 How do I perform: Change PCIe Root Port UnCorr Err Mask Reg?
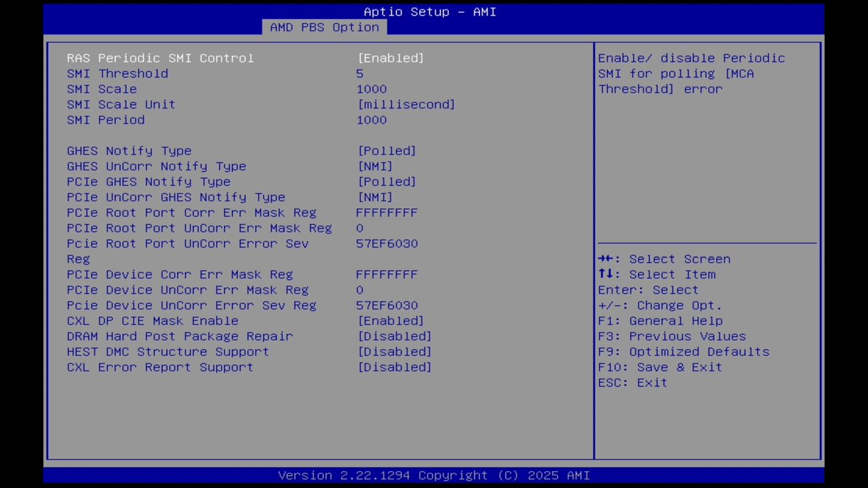point(359,228)
